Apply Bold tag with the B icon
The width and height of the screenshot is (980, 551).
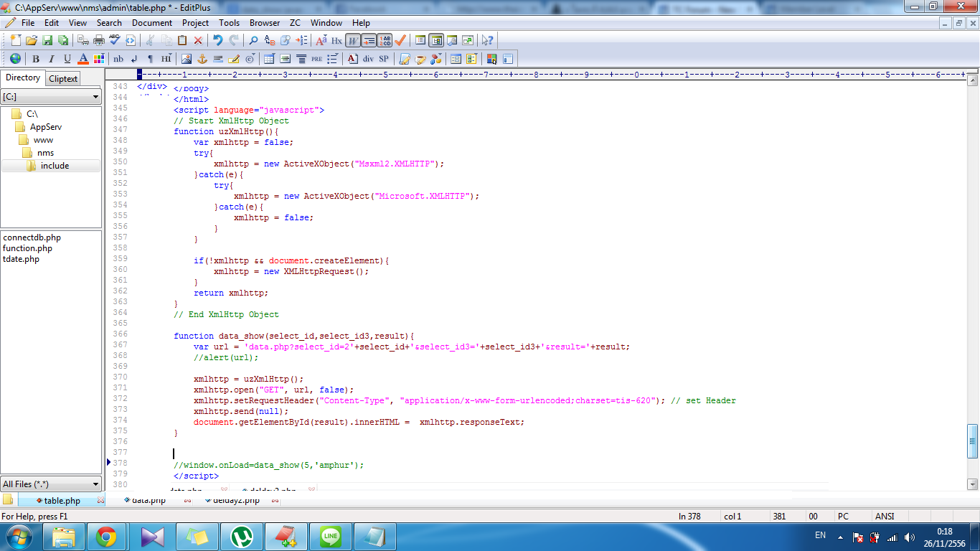pyautogui.click(x=36, y=59)
